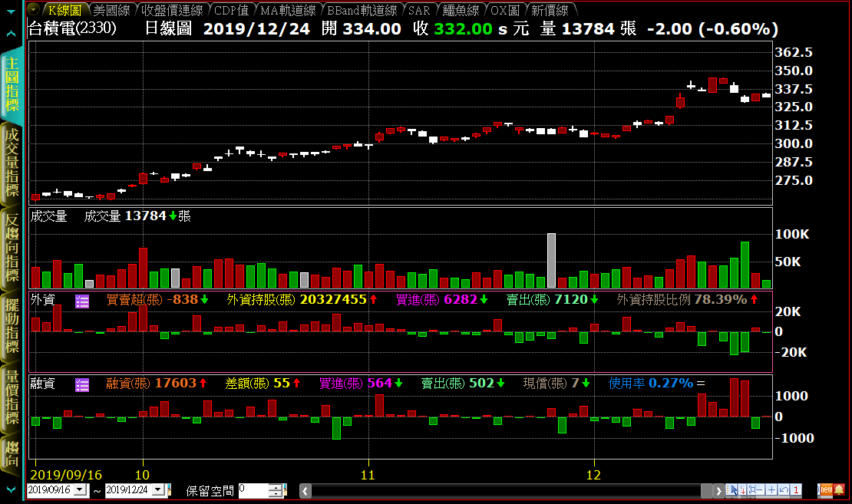
Task: Select the K線圖 tab
Action: coord(64,10)
